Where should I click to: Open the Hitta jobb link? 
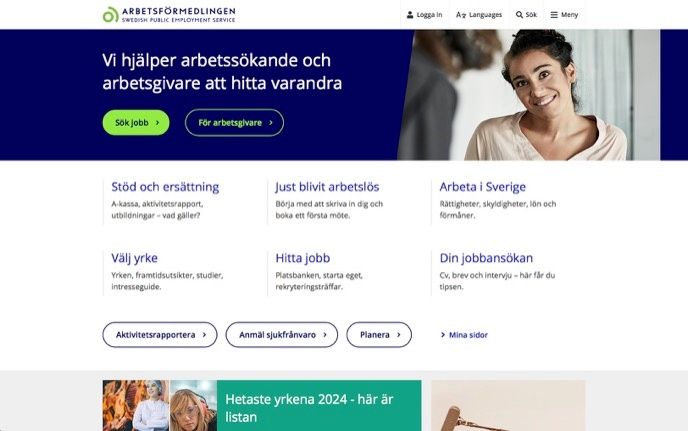coord(303,258)
